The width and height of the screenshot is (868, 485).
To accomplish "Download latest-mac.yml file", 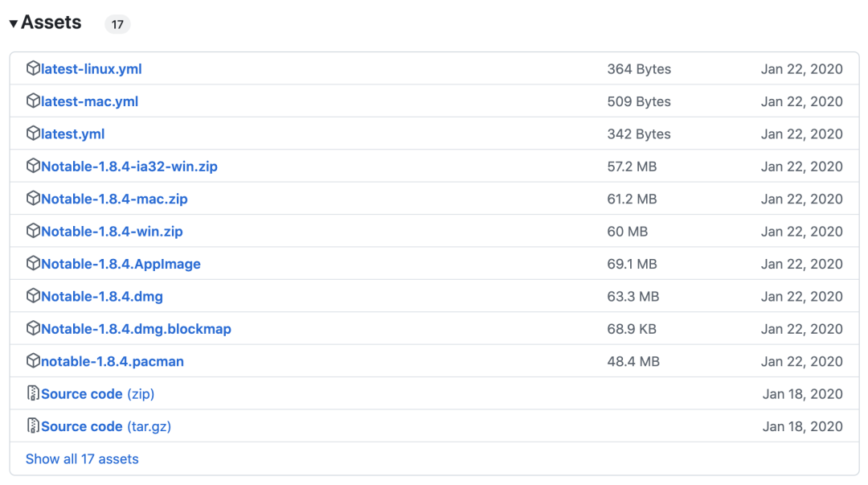I will [90, 101].
